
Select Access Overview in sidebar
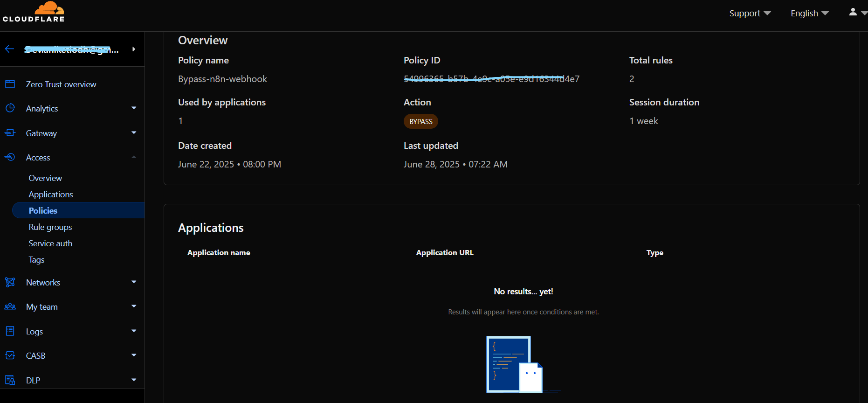[45, 178]
